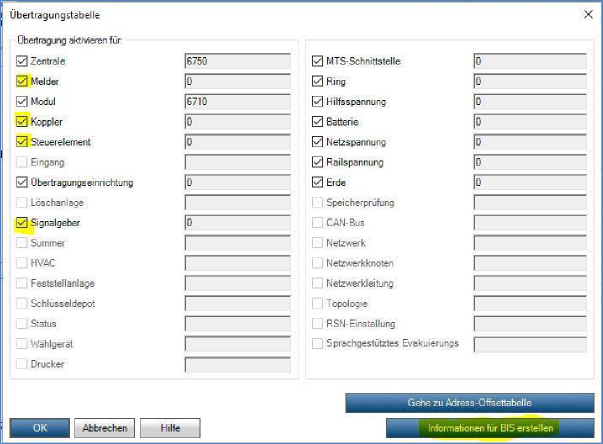Click the Netzwerk checkbox

coord(317,243)
